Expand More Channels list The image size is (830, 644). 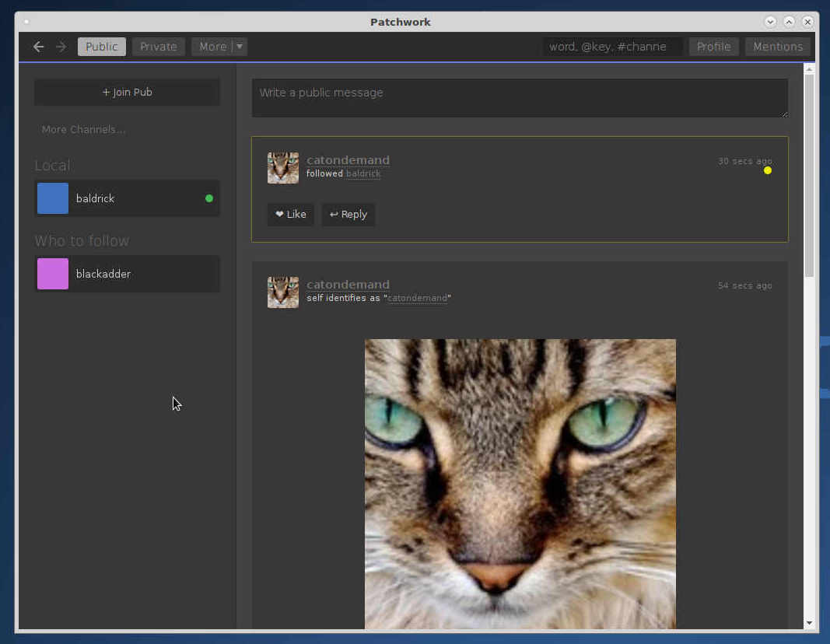tap(83, 129)
